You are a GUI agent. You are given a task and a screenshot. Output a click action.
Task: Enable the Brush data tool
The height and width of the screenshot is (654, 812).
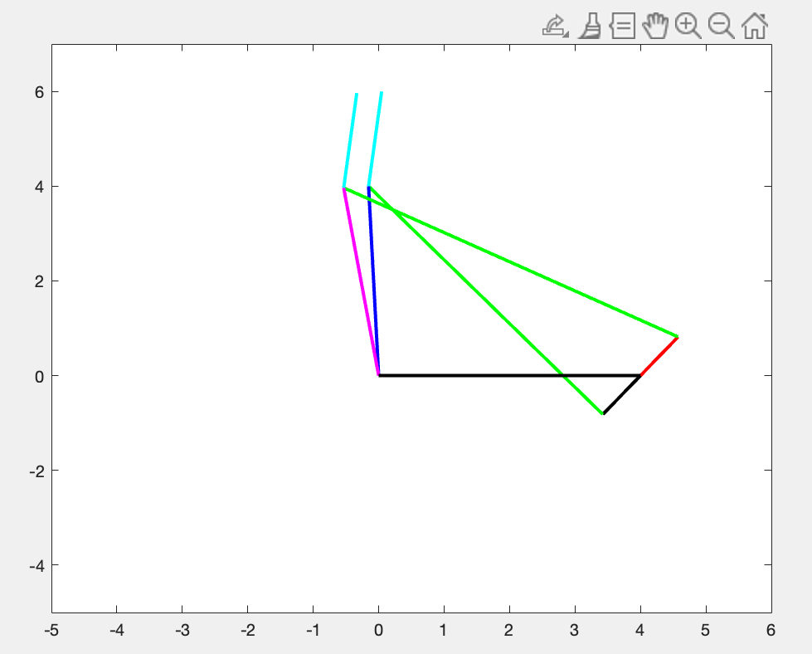click(590, 27)
